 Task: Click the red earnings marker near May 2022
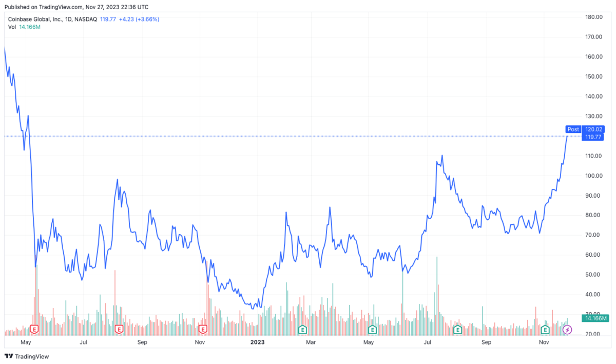(x=35, y=329)
